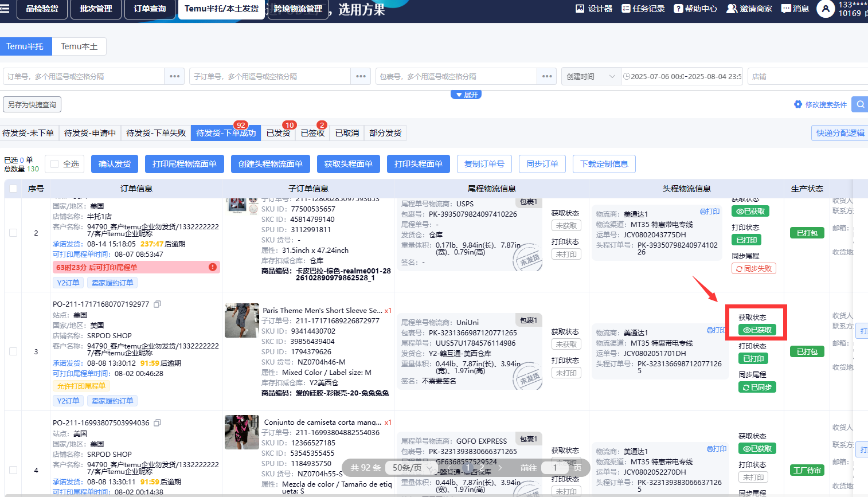Screen dimensions: 868x497
Task: Expand filters with the 展开 control
Action: pyautogui.click(x=466, y=94)
